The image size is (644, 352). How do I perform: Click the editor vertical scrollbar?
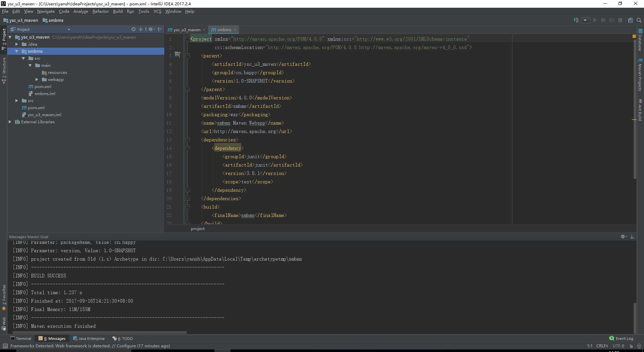[x=635, y=109]
